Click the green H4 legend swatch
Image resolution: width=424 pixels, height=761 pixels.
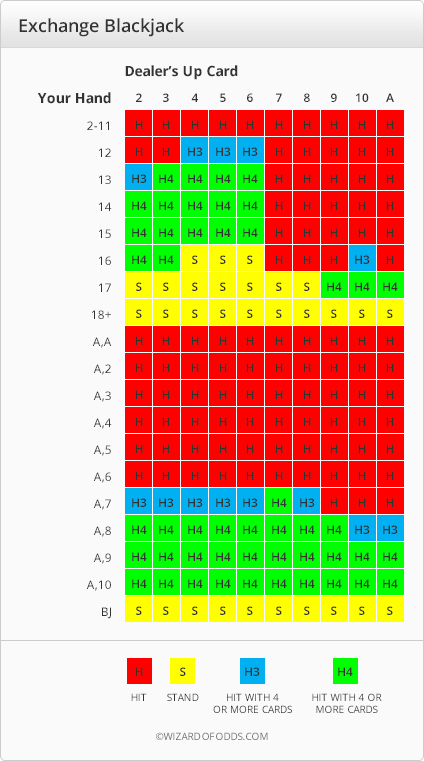(345, 671)
